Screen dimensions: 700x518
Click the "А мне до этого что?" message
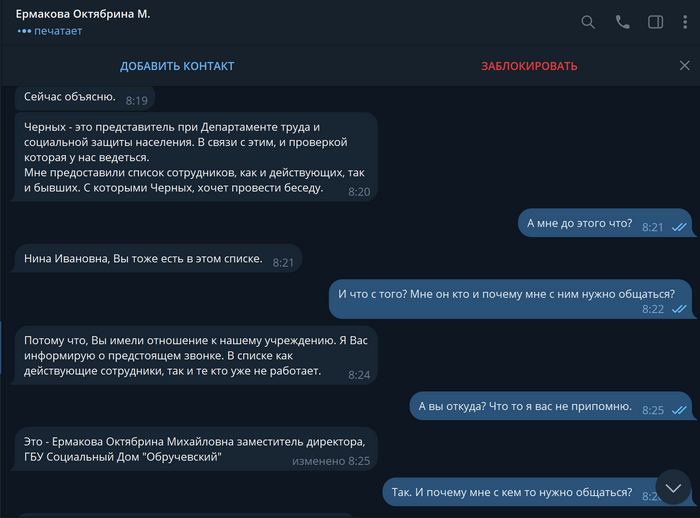[x=579, y=224]
